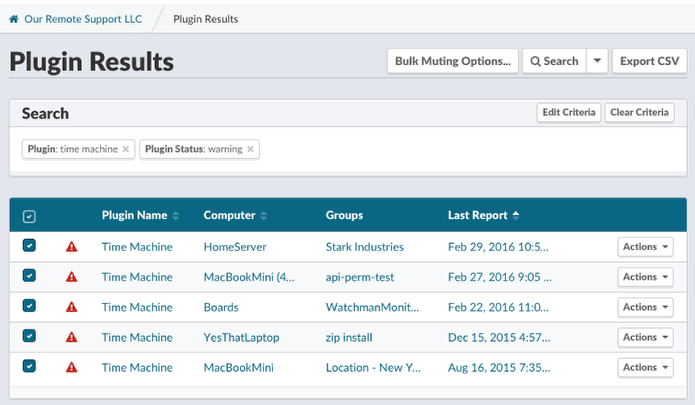
Task: Open Time Machine link in YesThatLaptop row
Action: (137, 337)
